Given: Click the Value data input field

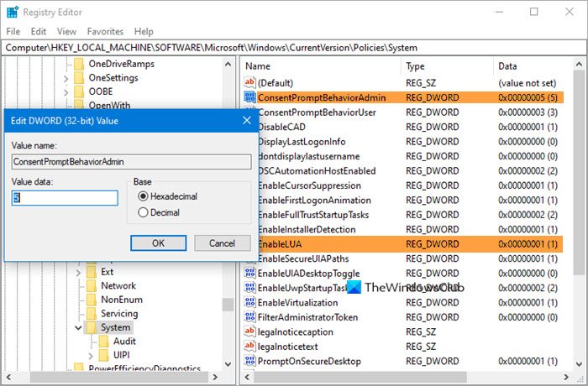Looking at the screenshot, I should (x=65, y=198).
